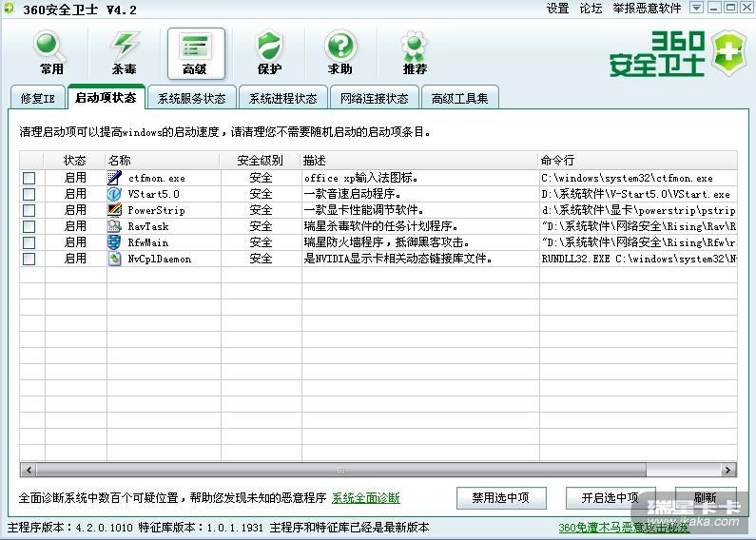Click the horizontal scrollbar thumb

(341, 470)
